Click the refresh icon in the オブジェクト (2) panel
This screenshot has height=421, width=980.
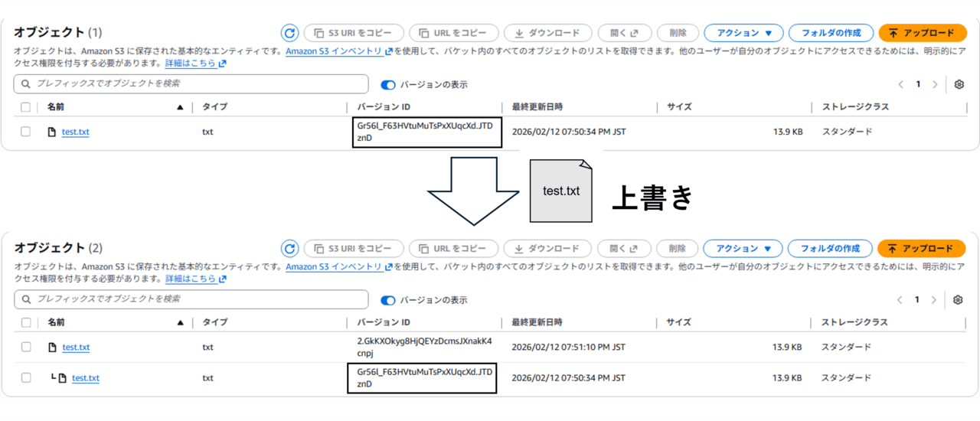coord(289,249)
